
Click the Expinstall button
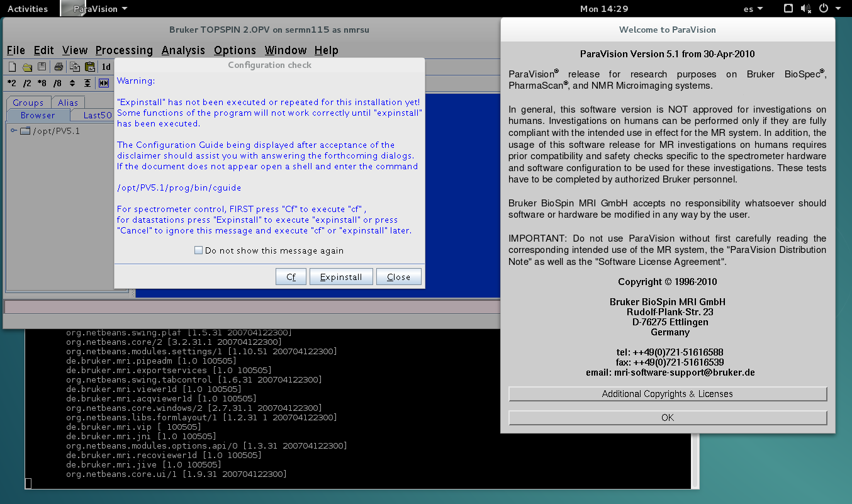341,277
